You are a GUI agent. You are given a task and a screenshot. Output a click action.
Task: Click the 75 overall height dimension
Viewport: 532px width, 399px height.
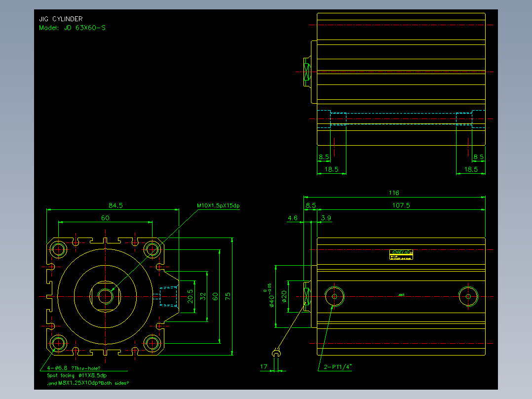pos(228,296)
